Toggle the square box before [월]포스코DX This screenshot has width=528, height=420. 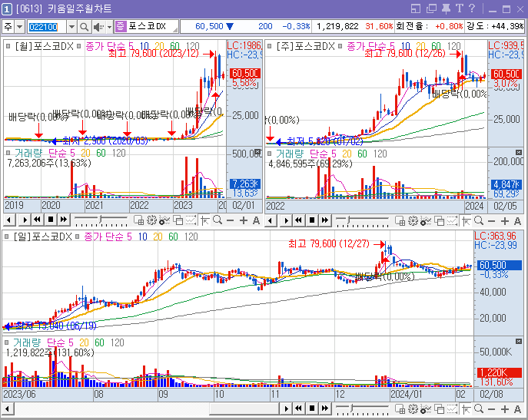(8, 46)
